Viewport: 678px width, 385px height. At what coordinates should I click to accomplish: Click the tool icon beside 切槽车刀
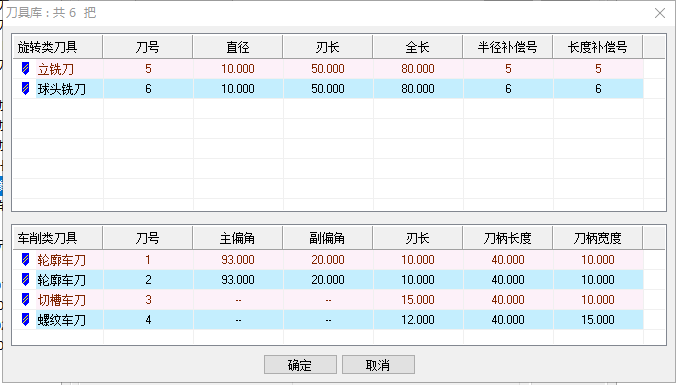click(26, 300)
